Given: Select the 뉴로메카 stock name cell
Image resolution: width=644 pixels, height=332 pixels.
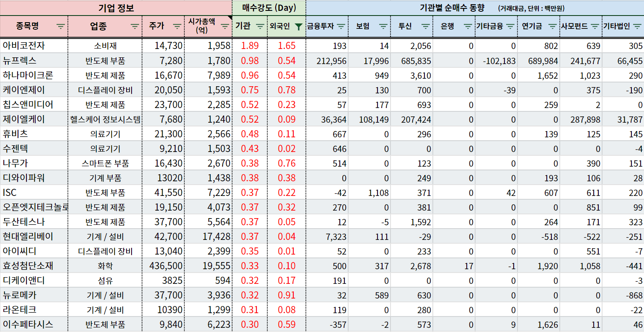Looking at the screenshot, I should (34, 295).
